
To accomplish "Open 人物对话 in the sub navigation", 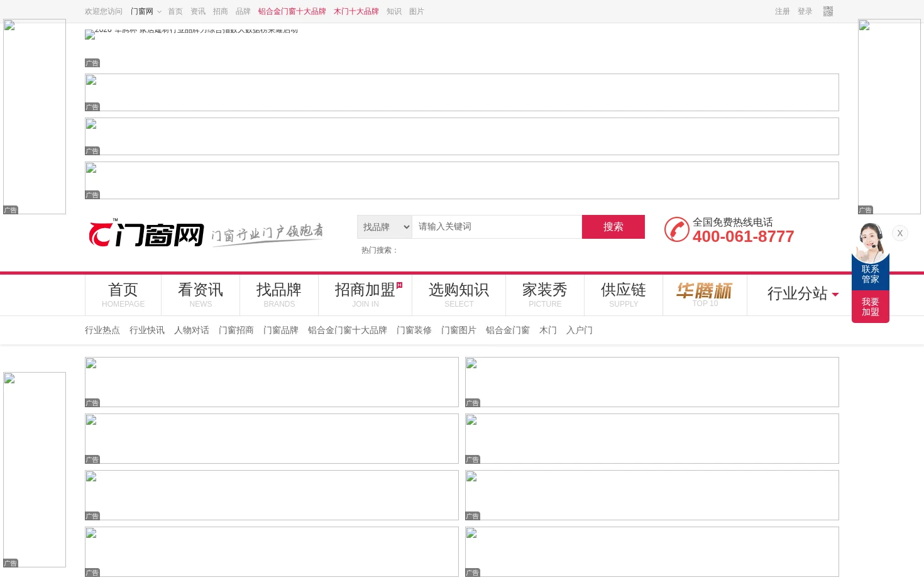I will tap(192, 330).
